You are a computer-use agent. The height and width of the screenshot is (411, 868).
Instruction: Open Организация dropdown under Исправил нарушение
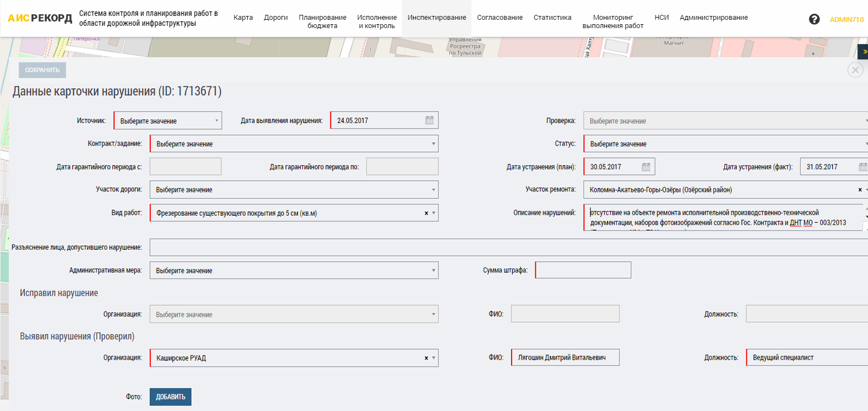(294, 314)
